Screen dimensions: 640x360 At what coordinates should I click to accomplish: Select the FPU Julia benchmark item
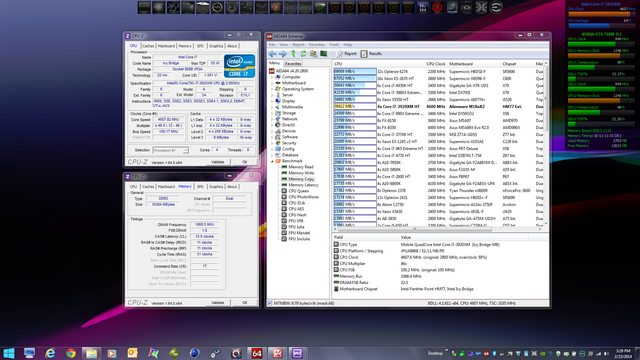[x=293, y=227]
